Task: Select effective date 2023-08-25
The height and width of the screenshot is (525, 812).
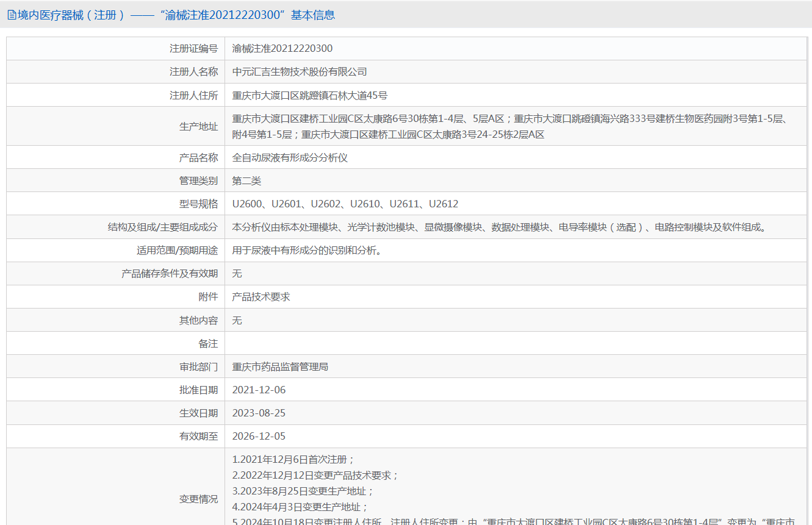Action: point(259,413)
